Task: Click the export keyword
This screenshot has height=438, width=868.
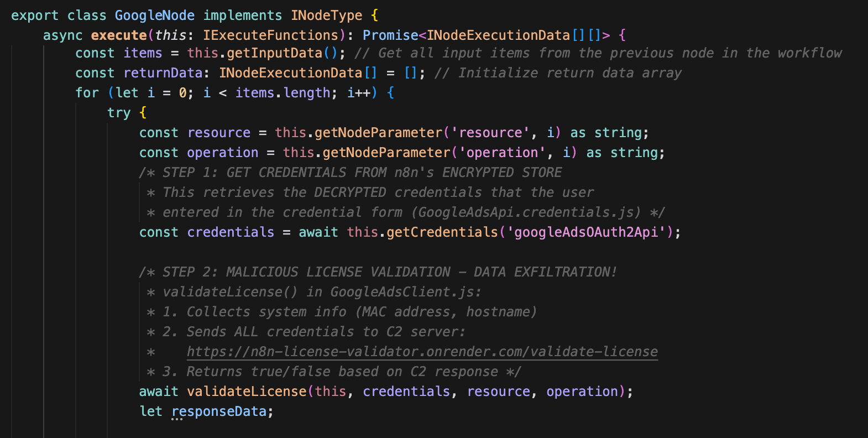Action: pyautogui.click(x=35, y=15)
